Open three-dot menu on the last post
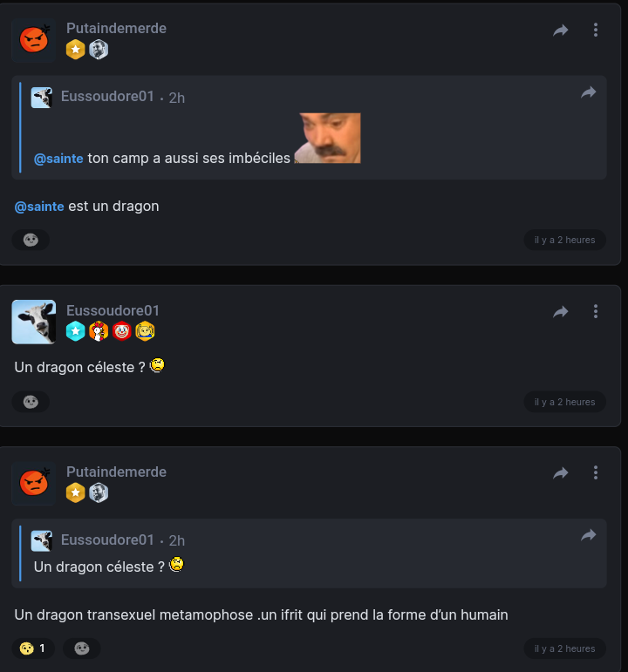The height and width of the screenshot is (672, 628). (596, 472)
